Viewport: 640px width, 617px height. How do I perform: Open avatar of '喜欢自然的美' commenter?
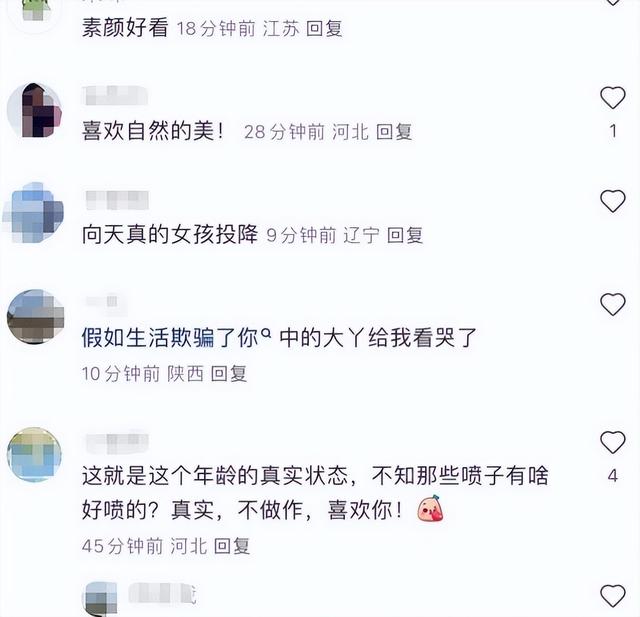tap(35, 110)
